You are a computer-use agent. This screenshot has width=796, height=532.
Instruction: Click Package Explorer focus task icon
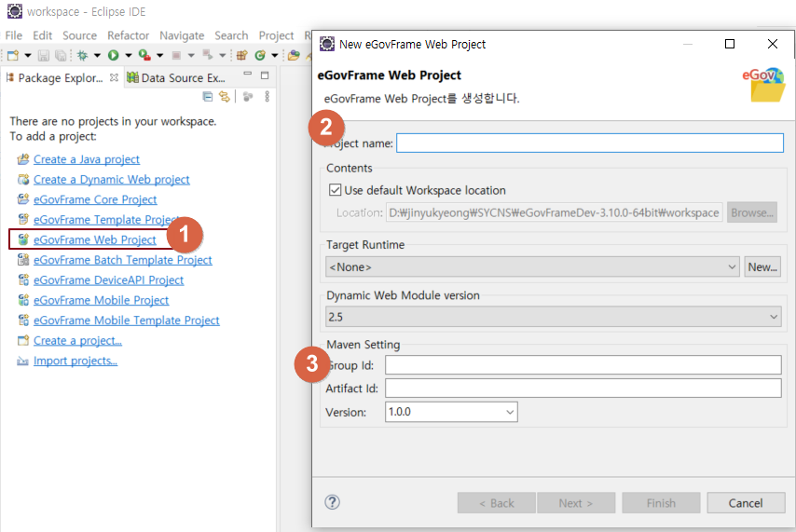[x=248, y=97]
